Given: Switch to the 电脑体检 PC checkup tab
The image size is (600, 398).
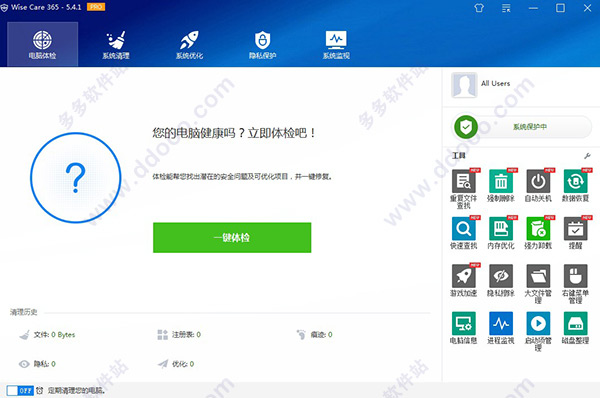Looking at the screenshot, I should coord(42,44).
